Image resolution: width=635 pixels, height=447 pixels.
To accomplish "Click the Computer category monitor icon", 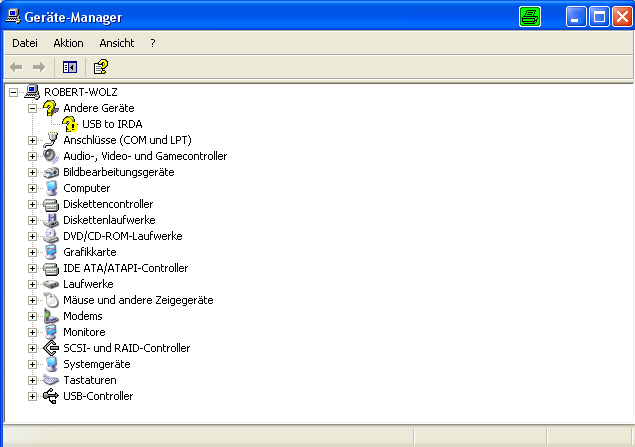I will click(x=51, y=188).
